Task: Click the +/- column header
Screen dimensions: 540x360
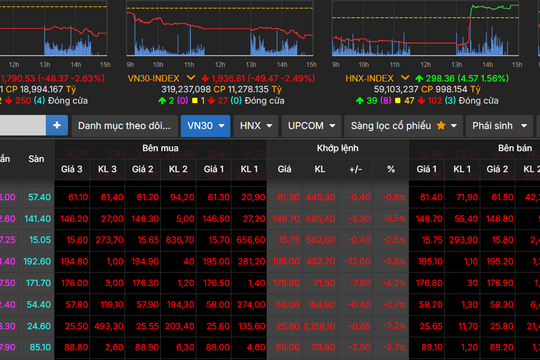Action: 355,169
